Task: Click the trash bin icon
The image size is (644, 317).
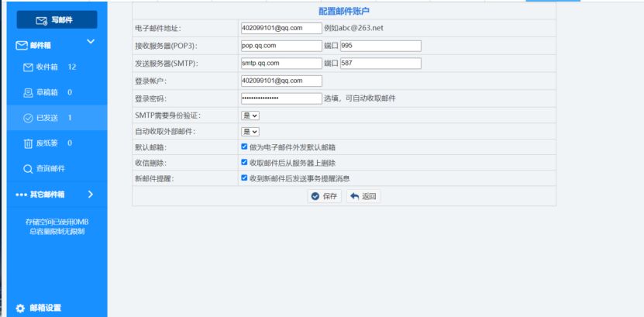Action: point(28,143)
